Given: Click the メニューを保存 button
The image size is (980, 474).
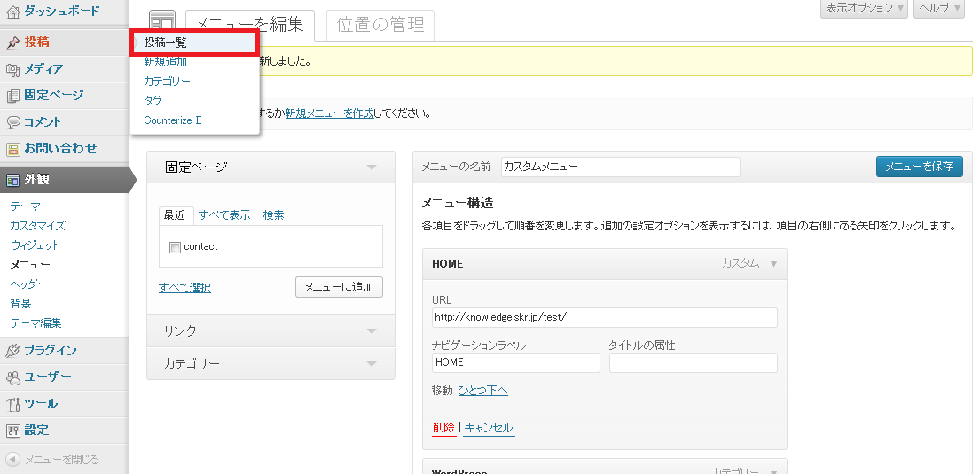Looking at the screenshot, I should 919,167.
